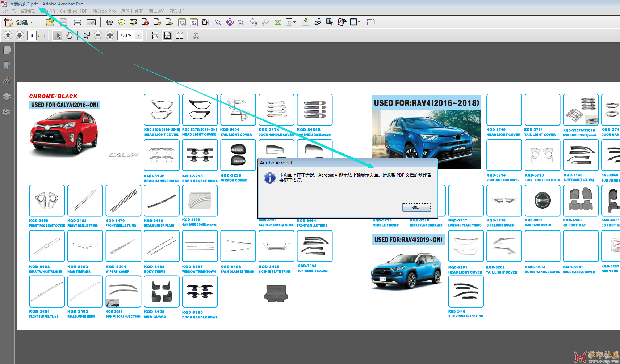Click the 'KQD-2110' sun visor injection label

(x=457, y=312)
